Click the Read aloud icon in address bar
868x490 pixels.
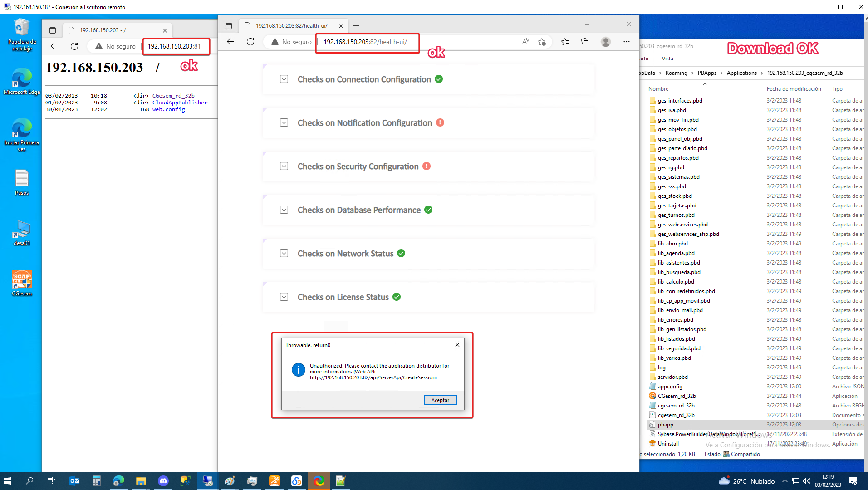point(525,42)
